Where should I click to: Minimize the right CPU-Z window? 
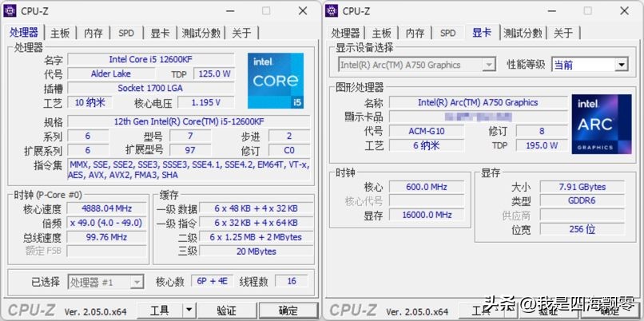tap(551, 11)
